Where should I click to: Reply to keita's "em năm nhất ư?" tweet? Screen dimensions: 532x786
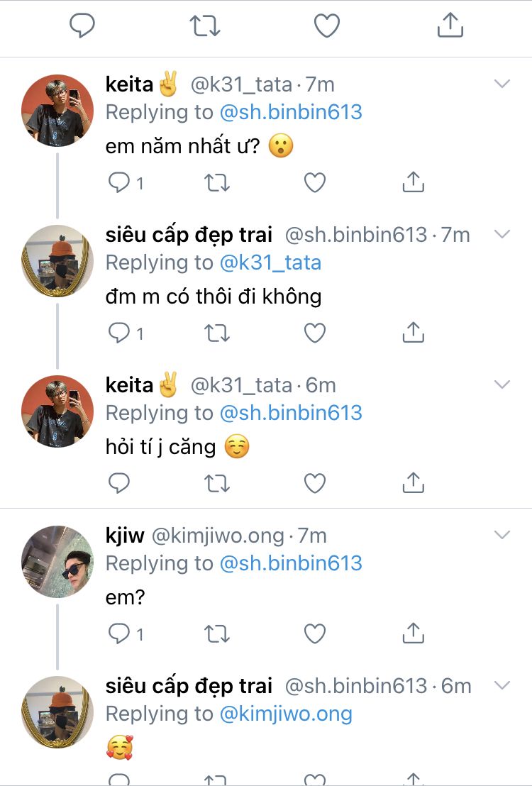click(119, 183)
